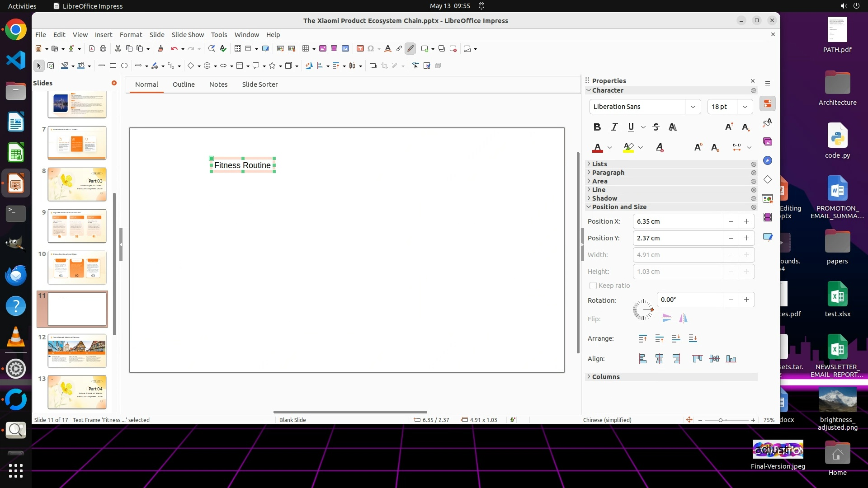Collapse the Position and Size section
Viewport: 868px width, 488px height.
click(619, 207)
